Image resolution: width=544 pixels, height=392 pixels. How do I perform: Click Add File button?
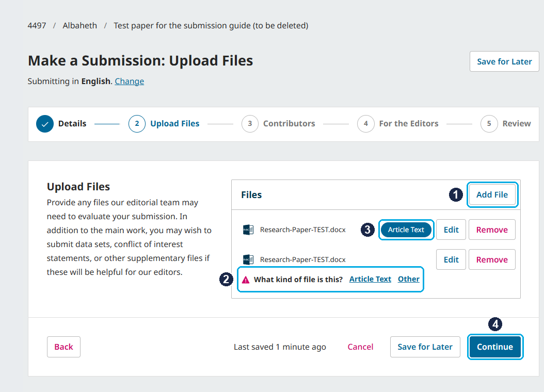point(492,195)
